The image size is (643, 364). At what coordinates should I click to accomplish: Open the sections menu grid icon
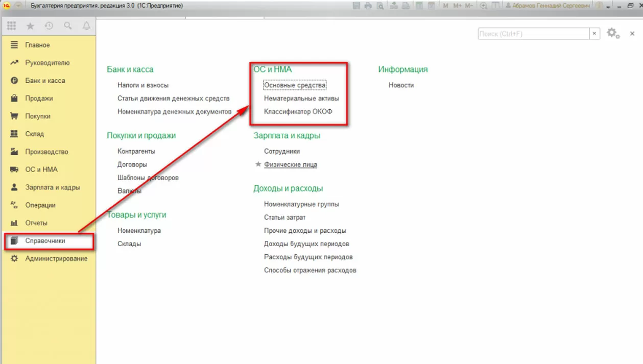click(11, 26)
